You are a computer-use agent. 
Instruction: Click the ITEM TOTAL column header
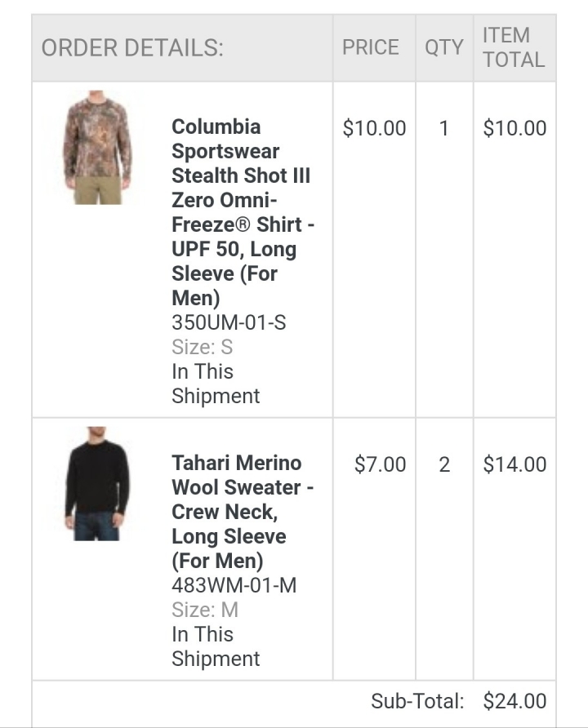point(514,47)
